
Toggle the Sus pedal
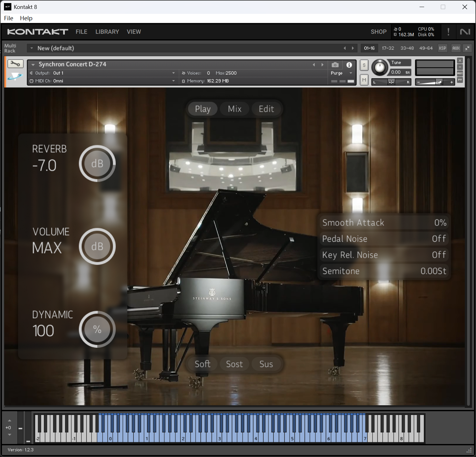point(266,364)
